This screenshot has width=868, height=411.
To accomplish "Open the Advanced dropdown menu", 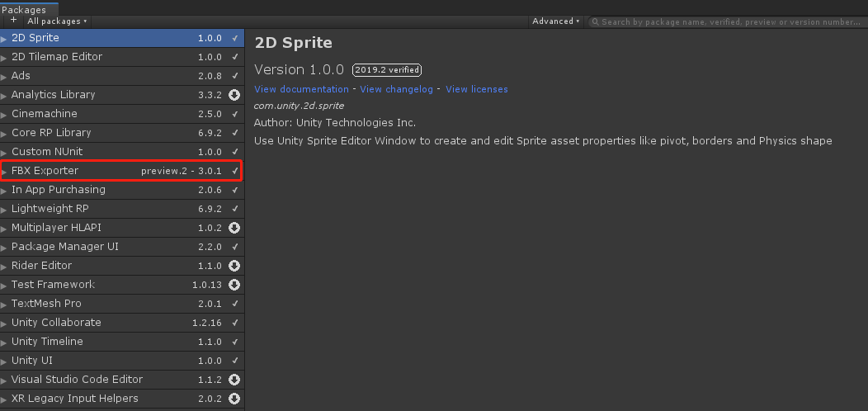I will 556,21.
